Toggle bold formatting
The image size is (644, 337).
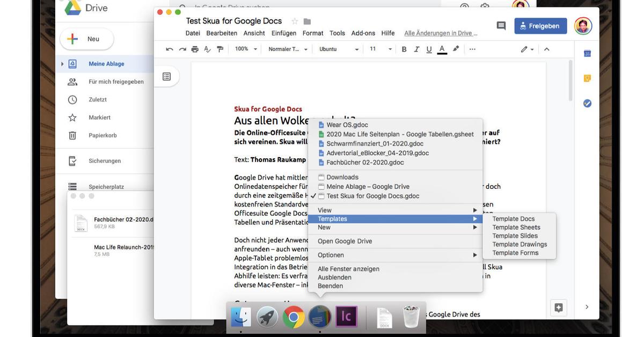404,49
